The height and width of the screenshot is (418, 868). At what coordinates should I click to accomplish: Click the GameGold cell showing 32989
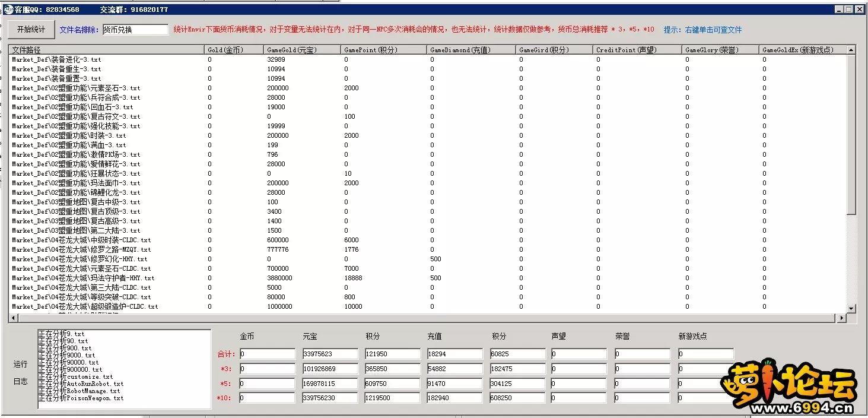(x=276, y=59)
